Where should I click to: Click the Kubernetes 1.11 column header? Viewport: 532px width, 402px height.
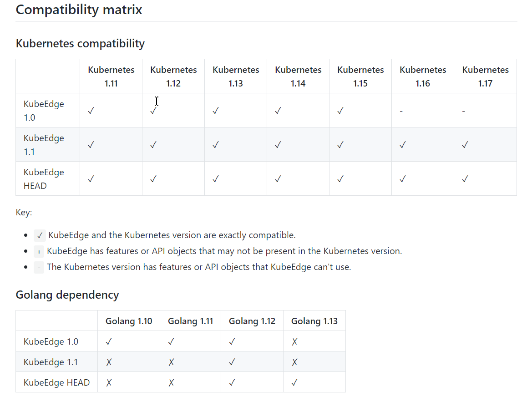[111, 76]
